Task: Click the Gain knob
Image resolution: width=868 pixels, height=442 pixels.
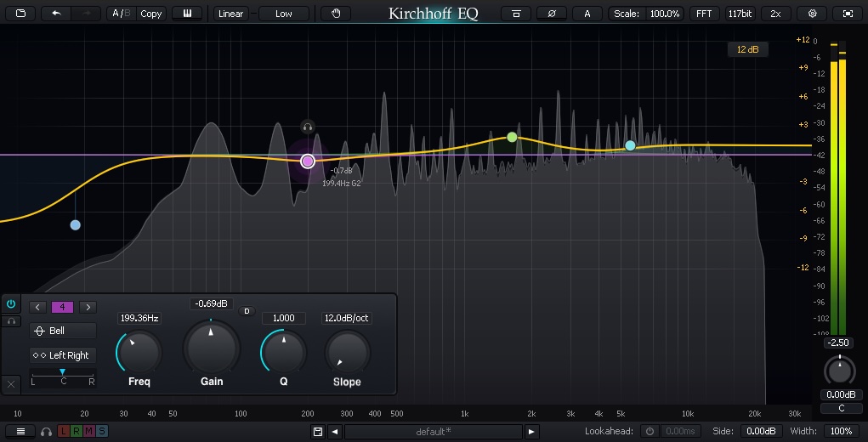Action: [x=211, y=348]
